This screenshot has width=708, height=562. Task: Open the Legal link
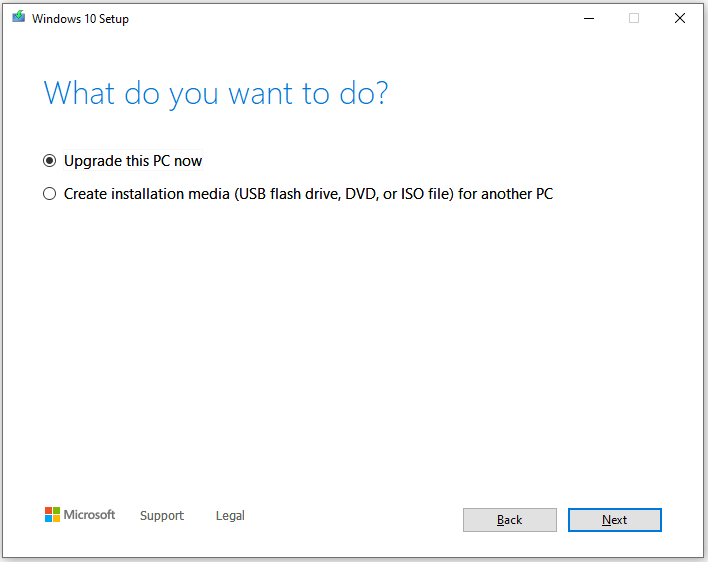[x=230, y=516]
